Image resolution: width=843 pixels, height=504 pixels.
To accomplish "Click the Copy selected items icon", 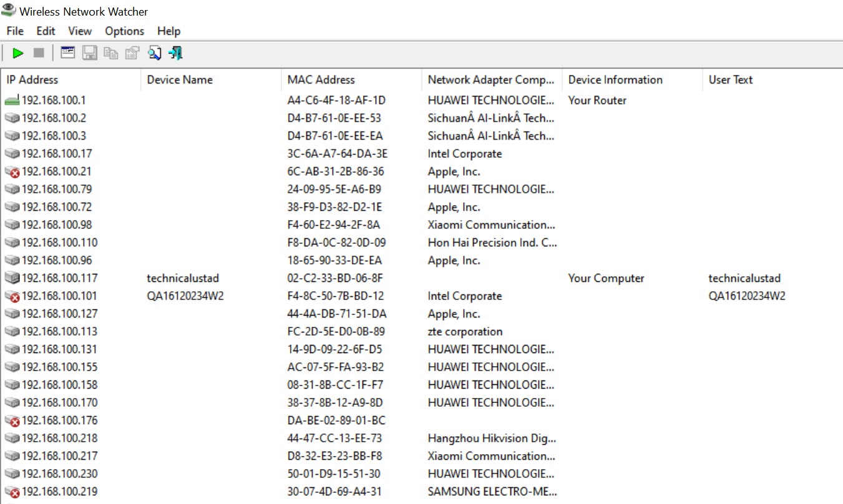I will (x=111, y=54).
